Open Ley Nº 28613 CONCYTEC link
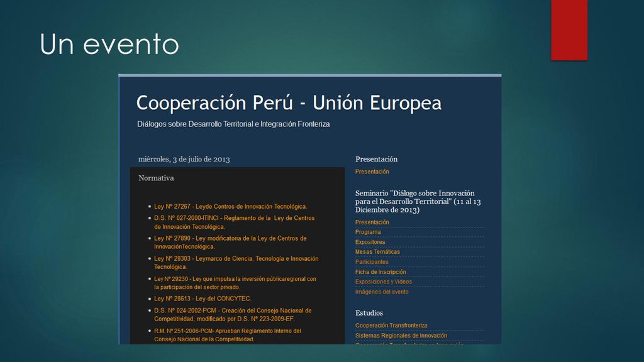This screenshot has height=362, width=644. 203,299
